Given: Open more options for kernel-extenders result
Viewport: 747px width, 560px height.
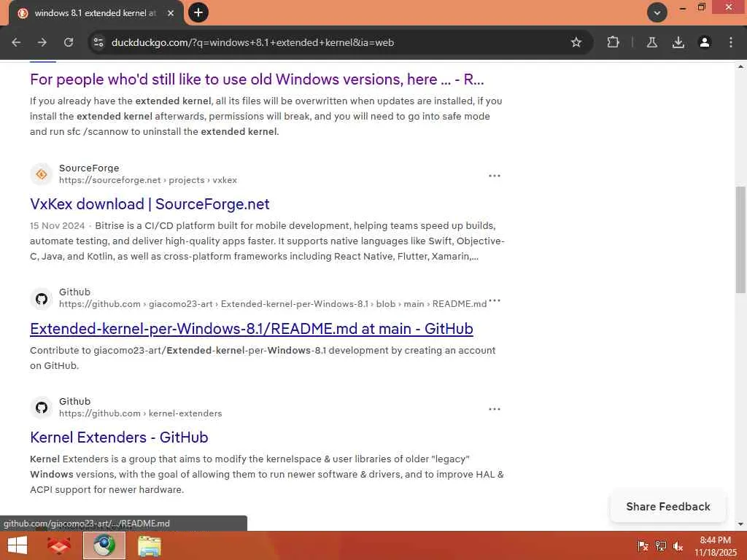Looking at the screenshot, I should click(x=495, y=409).
